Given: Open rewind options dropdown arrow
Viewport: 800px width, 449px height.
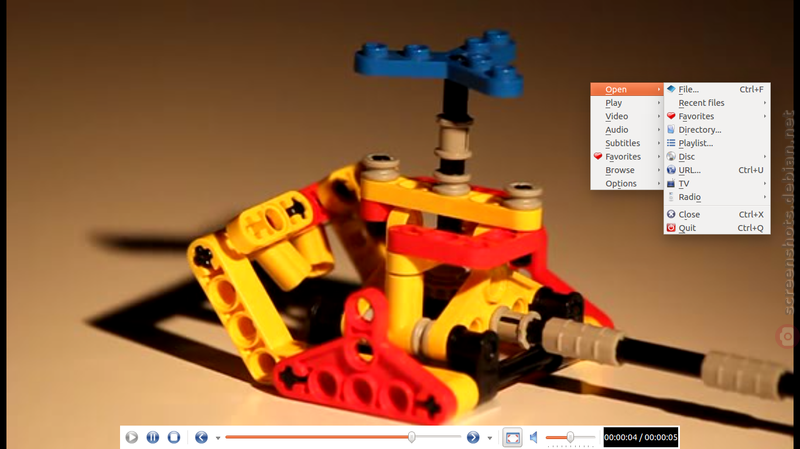Looking at the screenshot, I should tap(218, 438).
